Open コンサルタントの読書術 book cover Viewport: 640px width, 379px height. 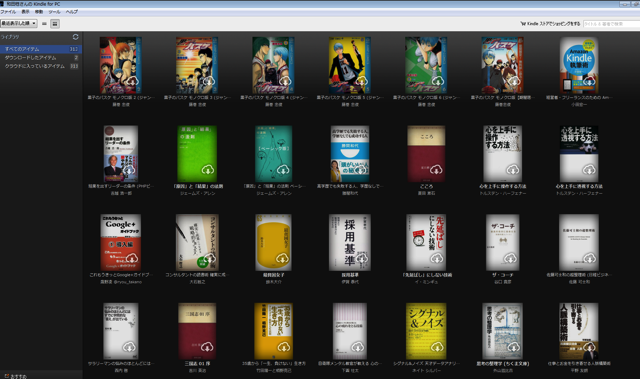coord(197,242)
